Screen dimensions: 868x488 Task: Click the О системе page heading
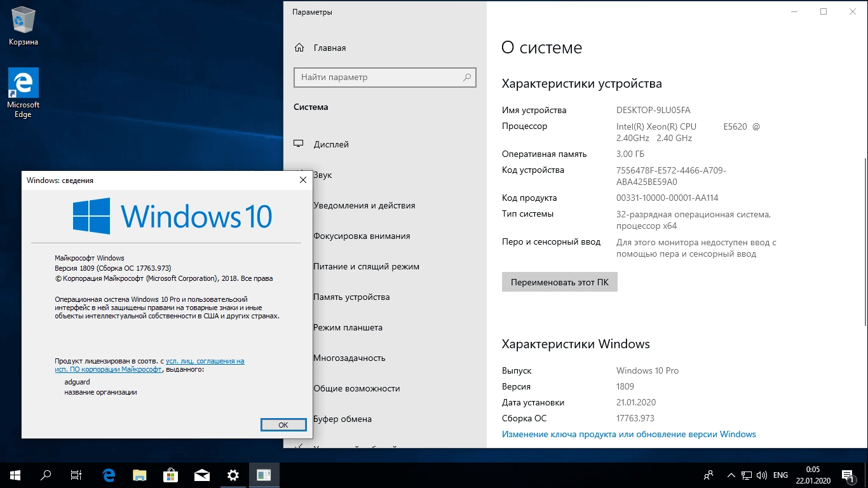pyautogui.click(x=542, y=48)
